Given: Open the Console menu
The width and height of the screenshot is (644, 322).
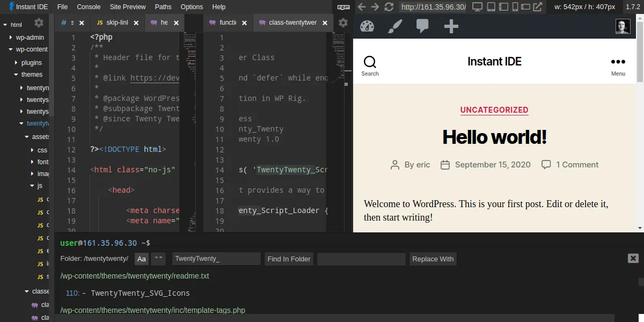Looking at the screenshot, I should (x=89, y=7).
